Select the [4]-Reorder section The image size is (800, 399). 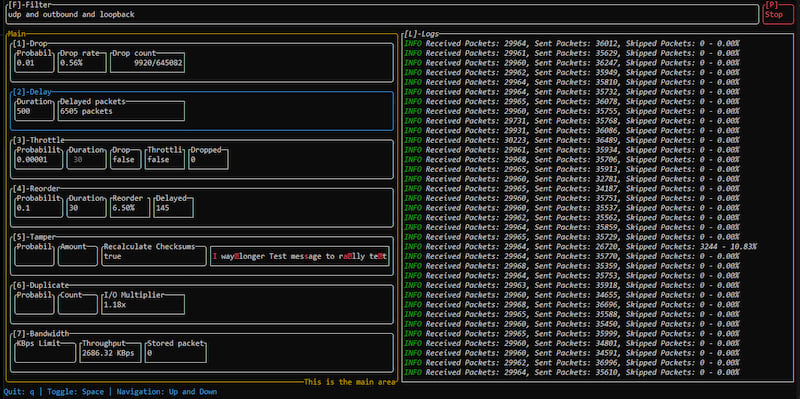202,208
